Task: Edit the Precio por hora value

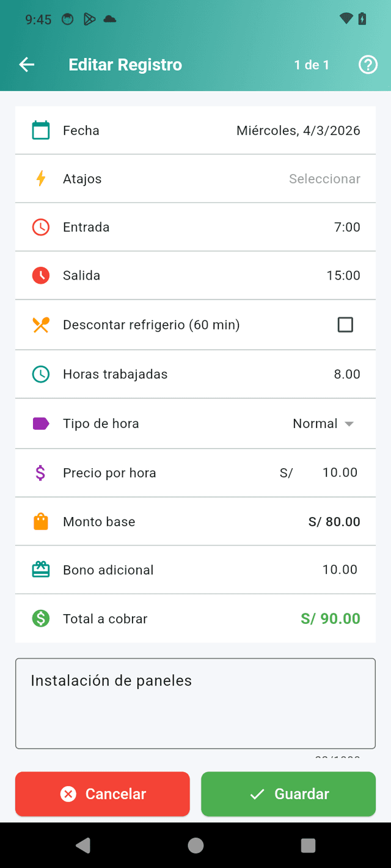Action: point(340,472)
